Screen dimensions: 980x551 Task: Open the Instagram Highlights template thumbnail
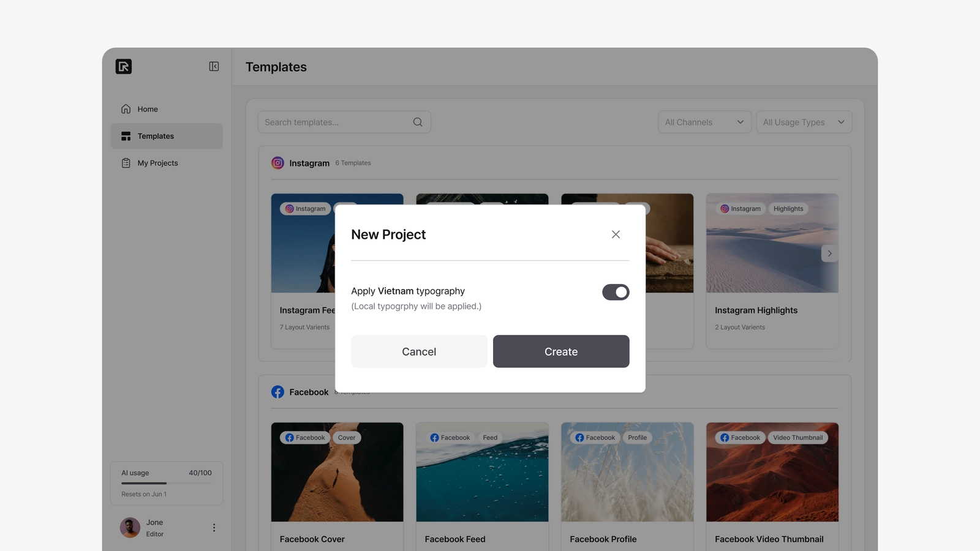(772, 243)
